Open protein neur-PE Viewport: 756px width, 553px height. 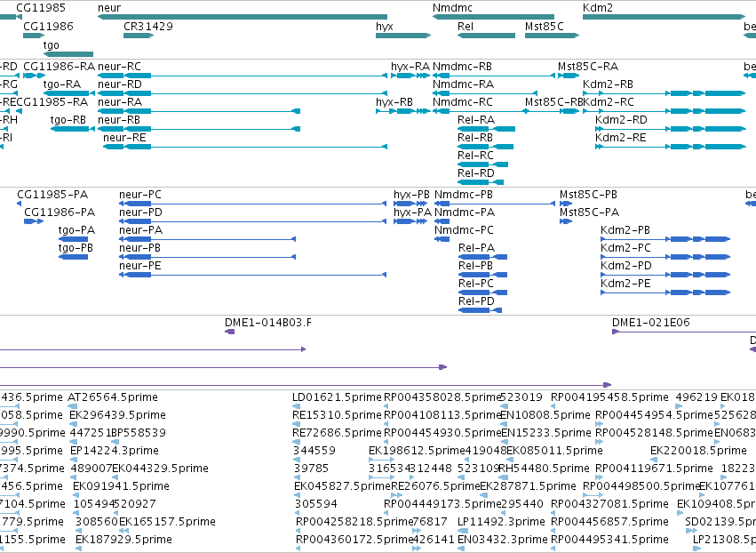coord(139,266)
